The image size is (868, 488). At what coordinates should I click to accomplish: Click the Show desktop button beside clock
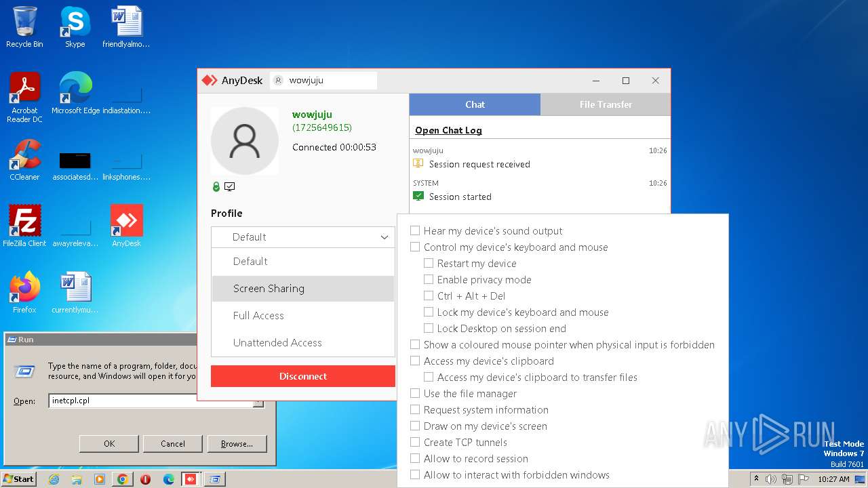tap(861, 479)
